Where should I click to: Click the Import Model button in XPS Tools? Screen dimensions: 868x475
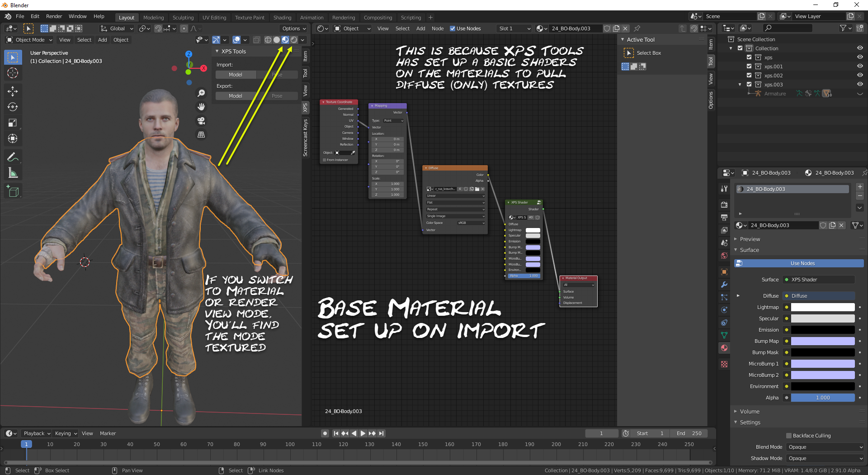[x=236, y=75]
